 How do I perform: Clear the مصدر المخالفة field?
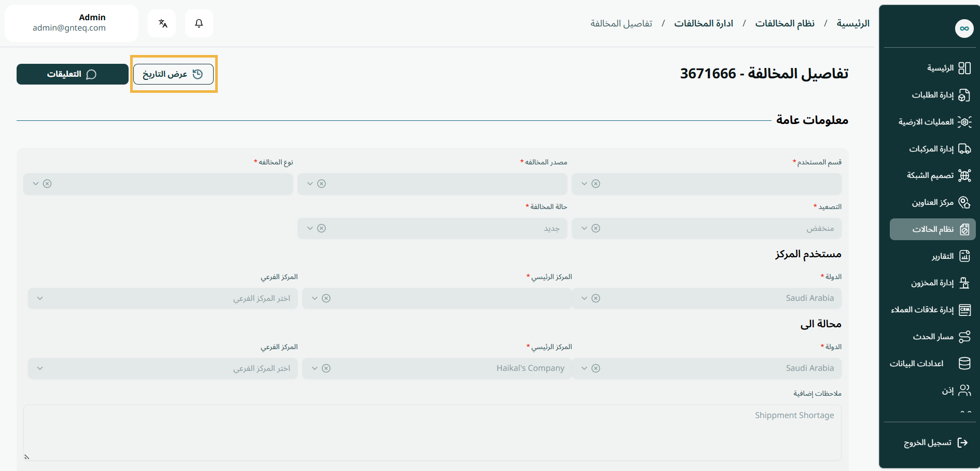(x=321, y=184)
